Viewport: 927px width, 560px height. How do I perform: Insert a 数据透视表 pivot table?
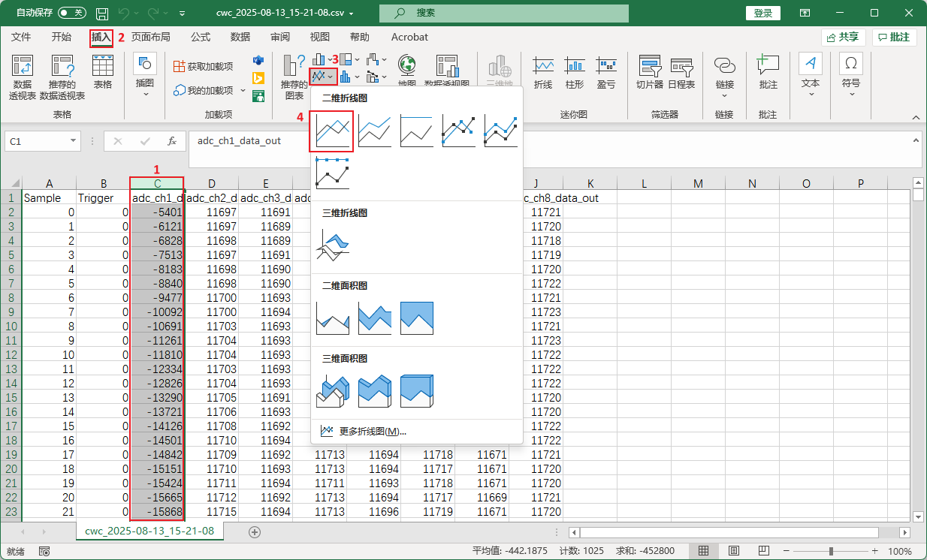(23, 77)
